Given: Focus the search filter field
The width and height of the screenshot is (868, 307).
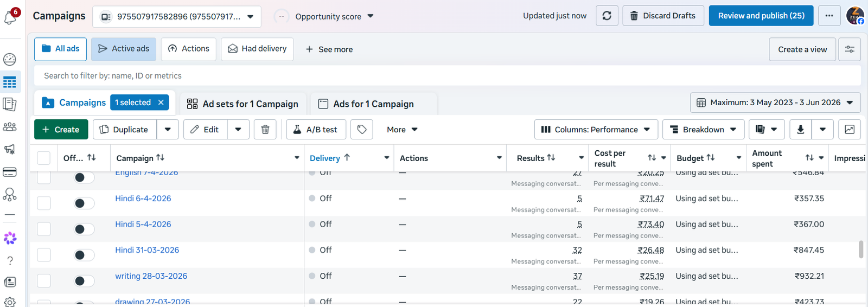Looking at the screenshot, I should pos(448,75).
